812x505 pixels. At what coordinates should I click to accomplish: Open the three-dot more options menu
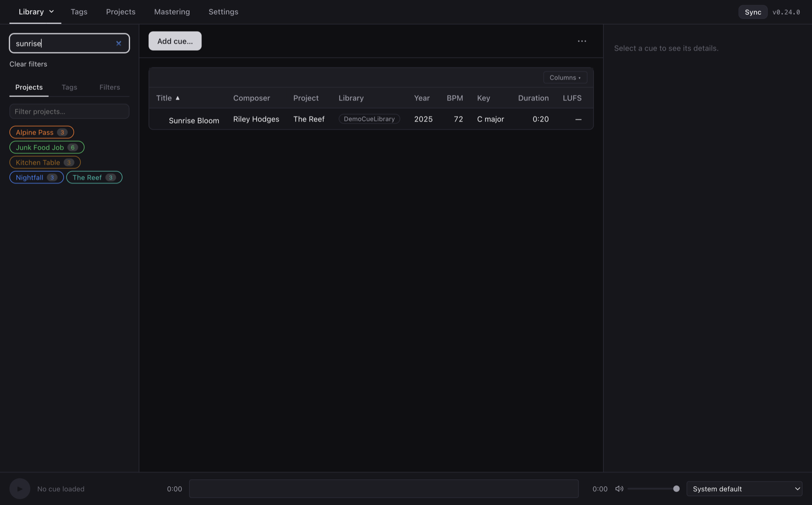[582, 41]
